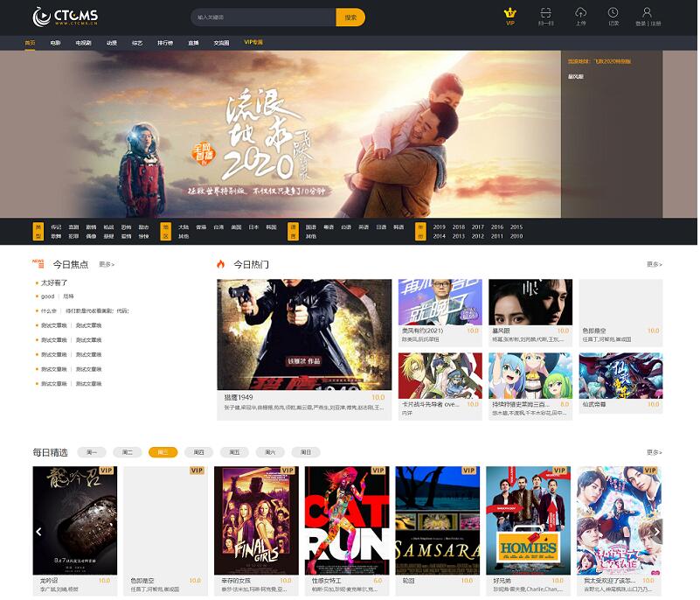The image size is (700, 600).
Task: Open the 卡片战斗先导者 anime thumbnail
Action: 440,376
